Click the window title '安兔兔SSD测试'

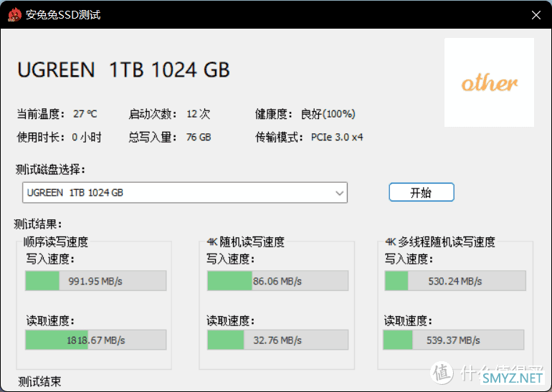tap(63, 15)
